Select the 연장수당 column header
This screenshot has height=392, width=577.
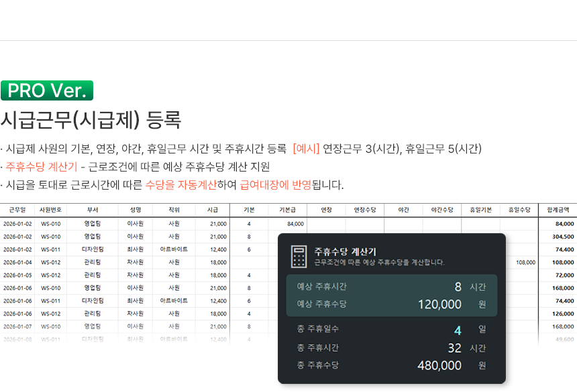(x=364, y=210)
